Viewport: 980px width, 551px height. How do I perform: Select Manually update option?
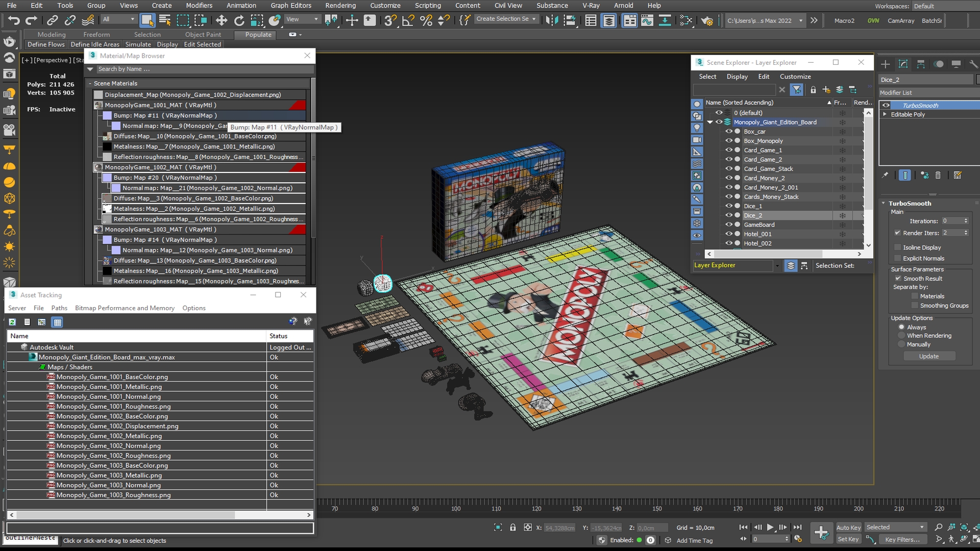901,344
